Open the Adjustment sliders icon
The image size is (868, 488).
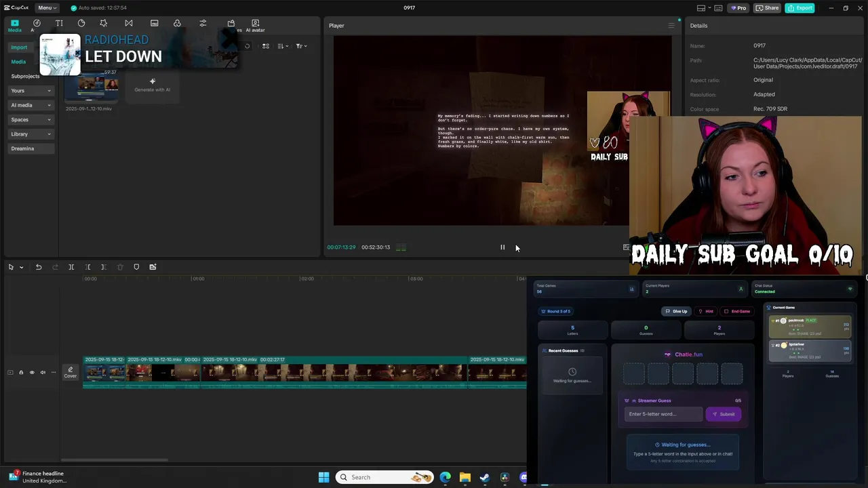(x=203, y=23)
